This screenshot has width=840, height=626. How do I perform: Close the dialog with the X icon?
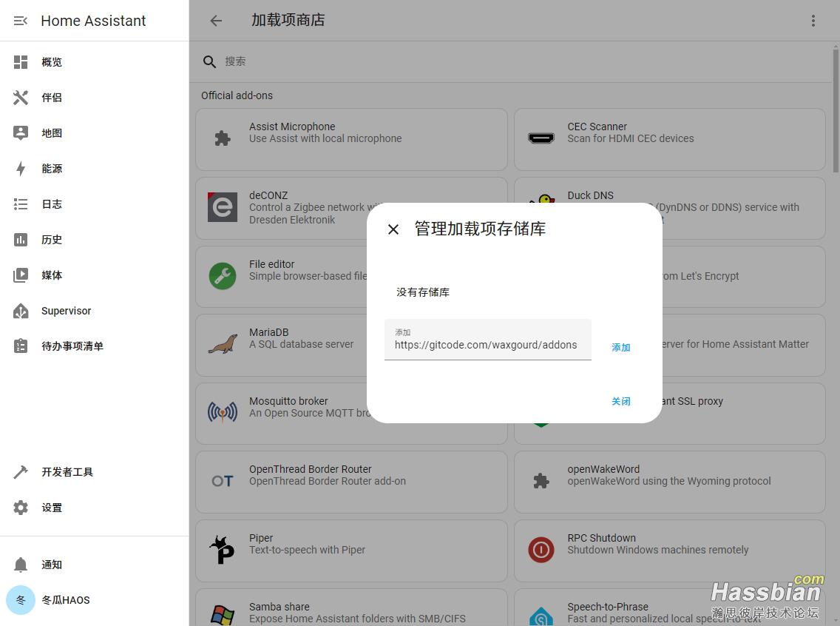click(393, 229)
